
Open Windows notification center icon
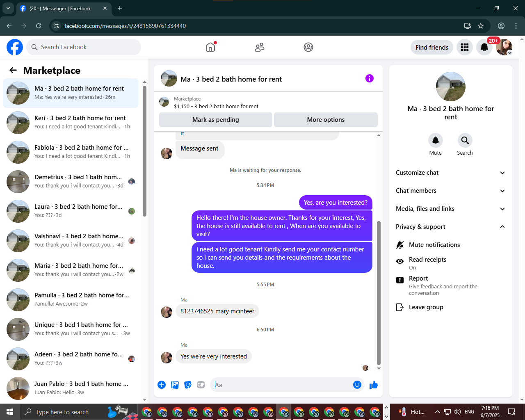point(511,412)
